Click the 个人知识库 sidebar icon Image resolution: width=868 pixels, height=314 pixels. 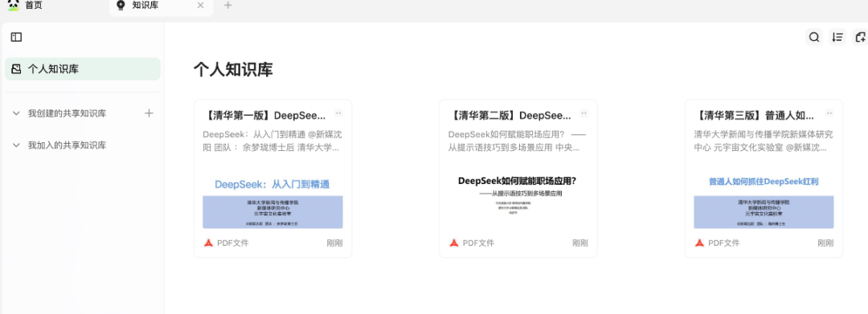point(17,69)
